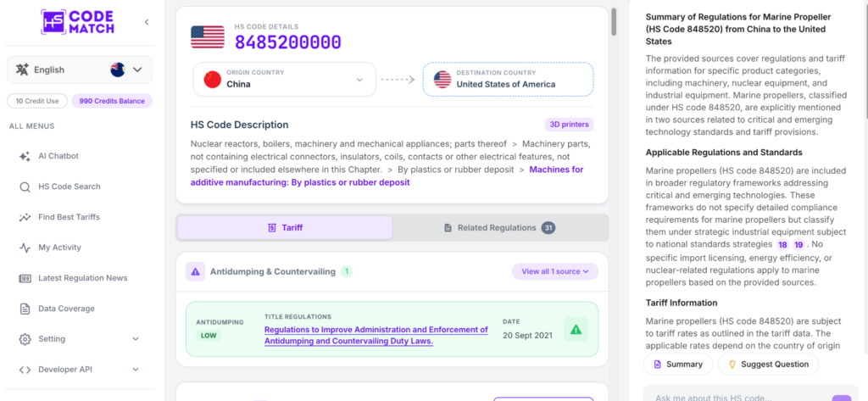Viewport: 868px width, 401px height.
Task: Click the Latest Regulation News icon
Action: [25, 278]
